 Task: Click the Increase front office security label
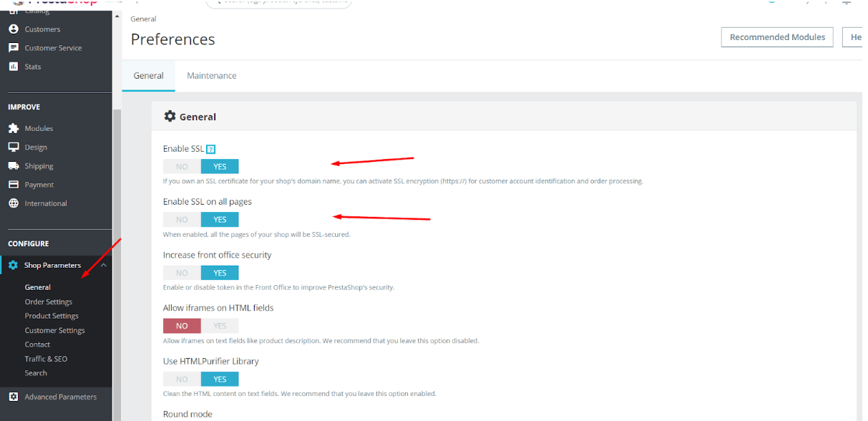217,255
